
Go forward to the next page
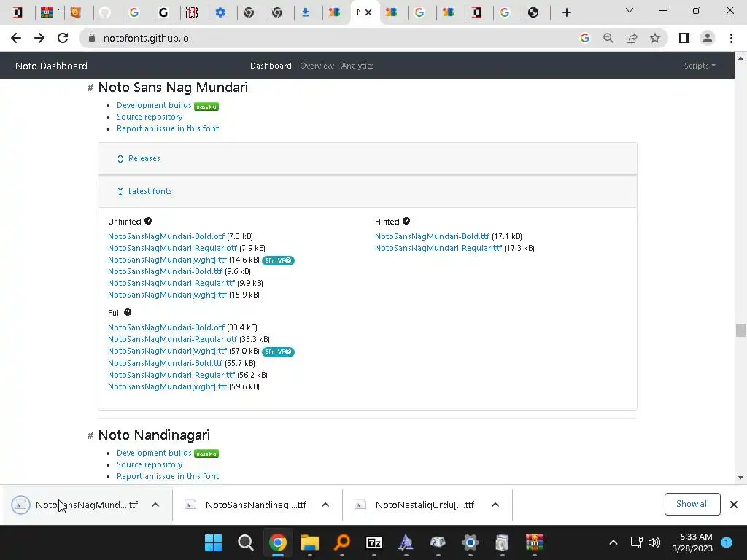pos(39,38)
